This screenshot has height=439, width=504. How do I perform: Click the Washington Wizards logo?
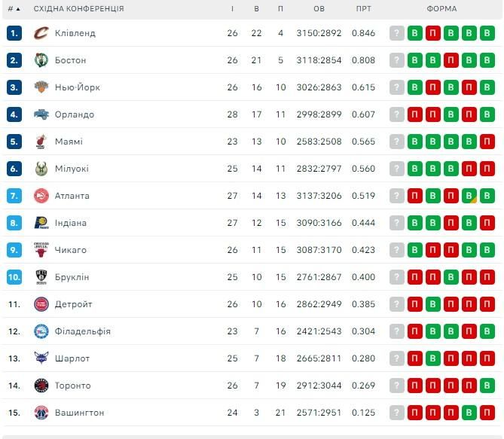point(41,413)
